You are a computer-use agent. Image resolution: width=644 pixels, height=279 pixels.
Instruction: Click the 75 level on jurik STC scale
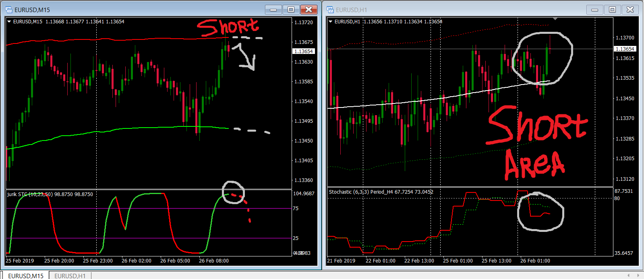click(296, 209)
